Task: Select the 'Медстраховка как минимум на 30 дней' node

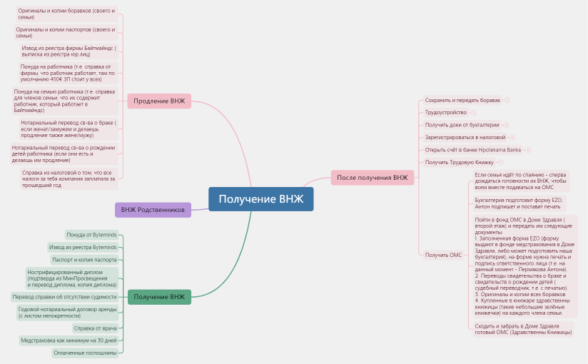Action: 69,340
